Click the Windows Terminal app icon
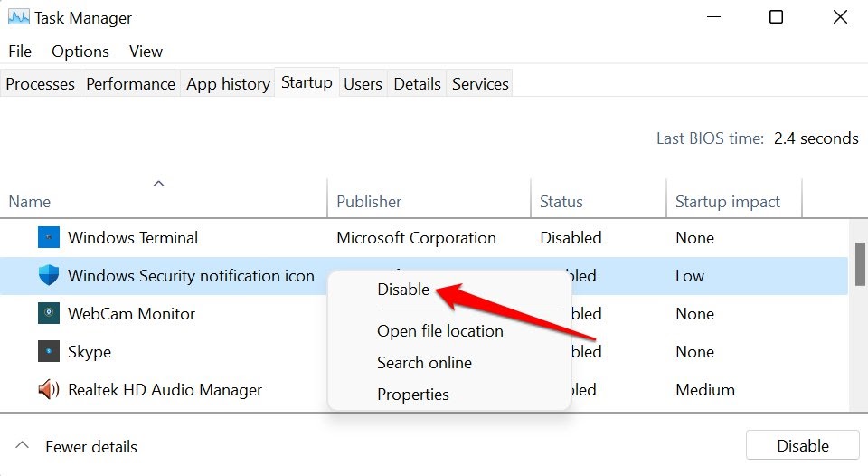 pyautogui.click(x=49, y=238)
